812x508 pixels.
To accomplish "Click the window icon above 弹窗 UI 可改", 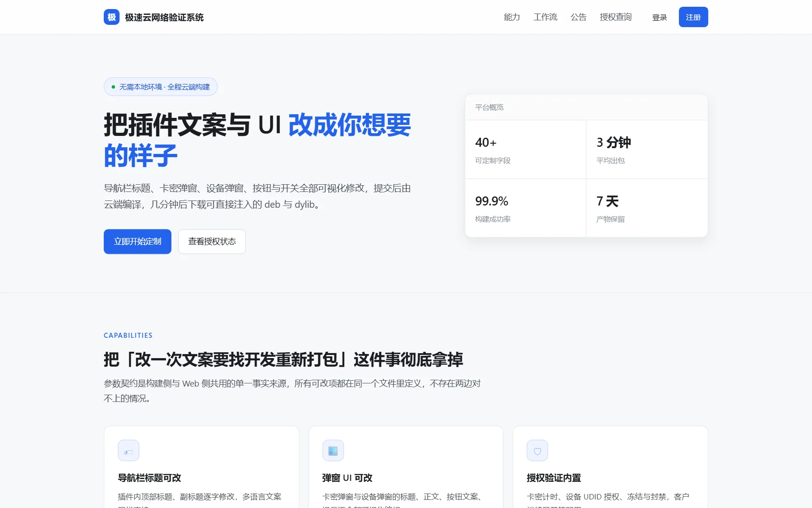I will pos(333,451).
